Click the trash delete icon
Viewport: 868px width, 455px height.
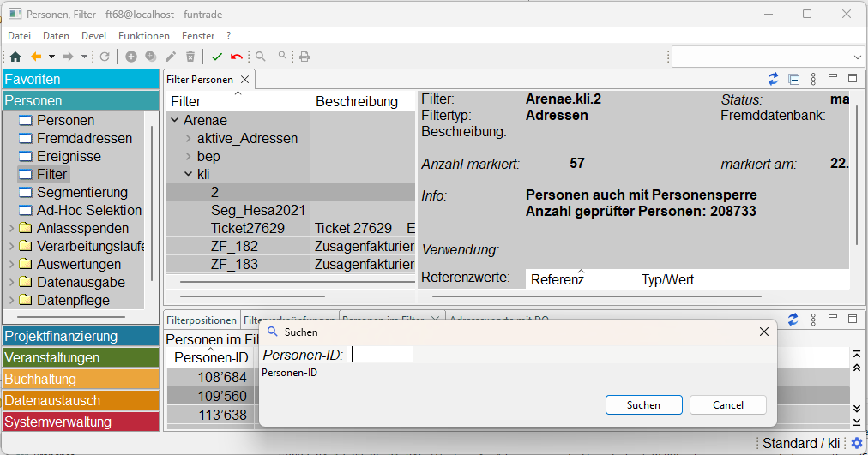coord(190,57)
